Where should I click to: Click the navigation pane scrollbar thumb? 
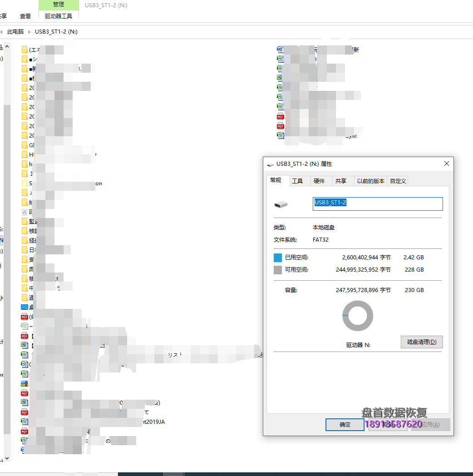click(x=7, y=269)
